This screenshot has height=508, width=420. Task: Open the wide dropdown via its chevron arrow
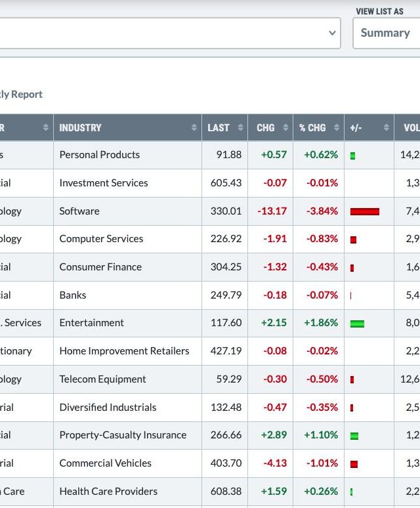333,33
